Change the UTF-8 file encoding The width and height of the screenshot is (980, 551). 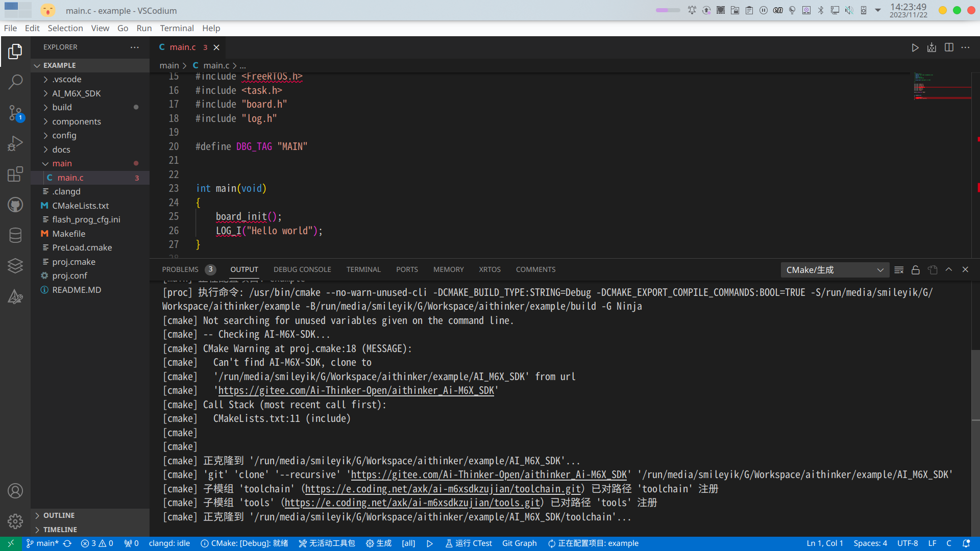(908, 544)
